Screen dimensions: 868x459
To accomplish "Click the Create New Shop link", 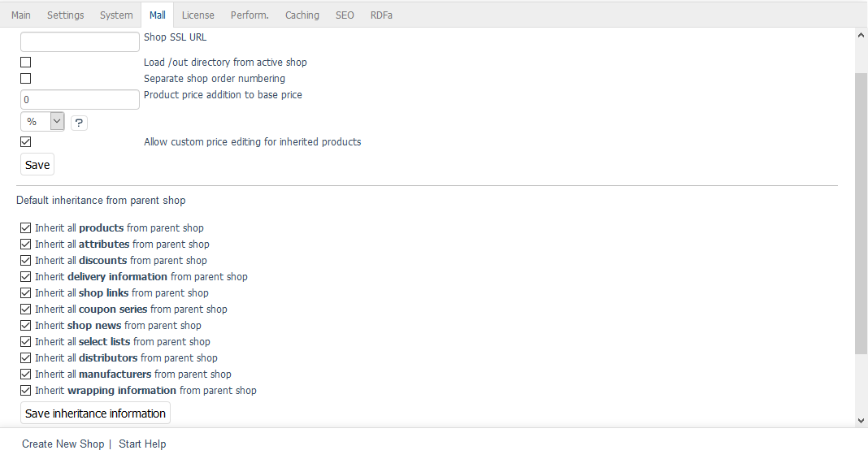I will tap(63, 444).
